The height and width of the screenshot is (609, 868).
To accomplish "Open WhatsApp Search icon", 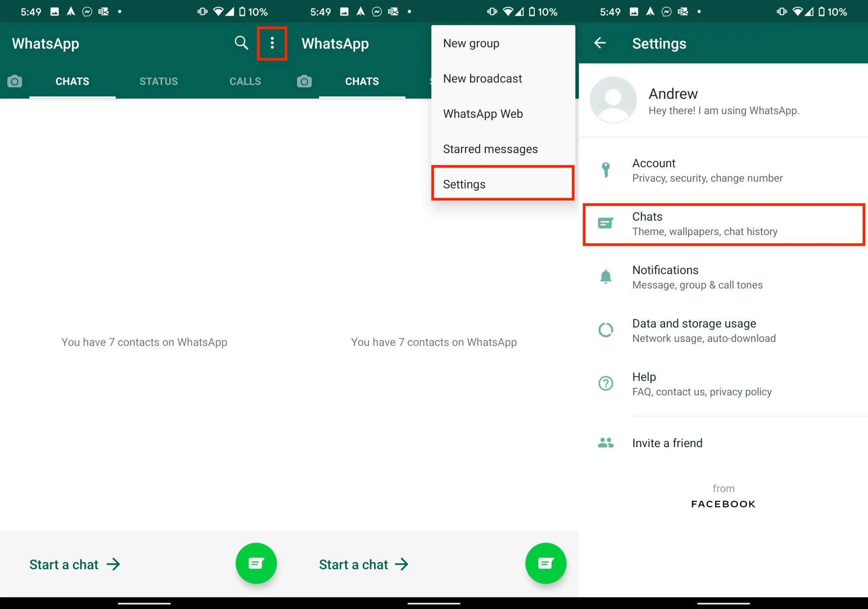I will point(239,43).
